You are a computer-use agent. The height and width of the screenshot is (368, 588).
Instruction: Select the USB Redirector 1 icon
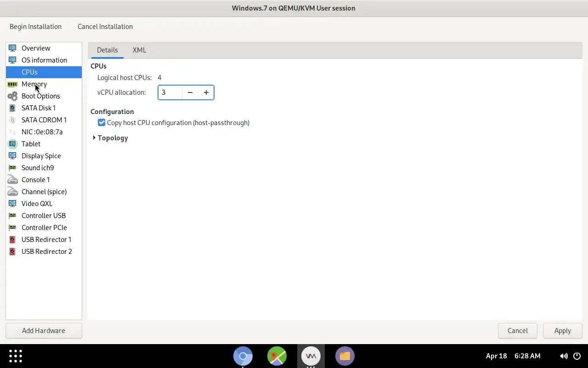[x=12, y=240]
